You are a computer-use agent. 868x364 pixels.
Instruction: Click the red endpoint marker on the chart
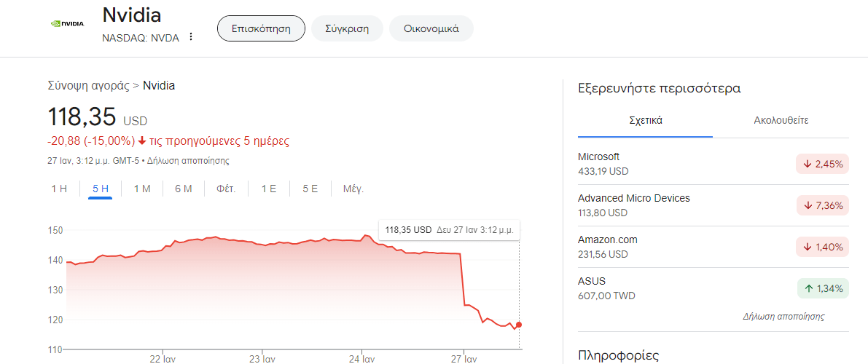point(519,325)
